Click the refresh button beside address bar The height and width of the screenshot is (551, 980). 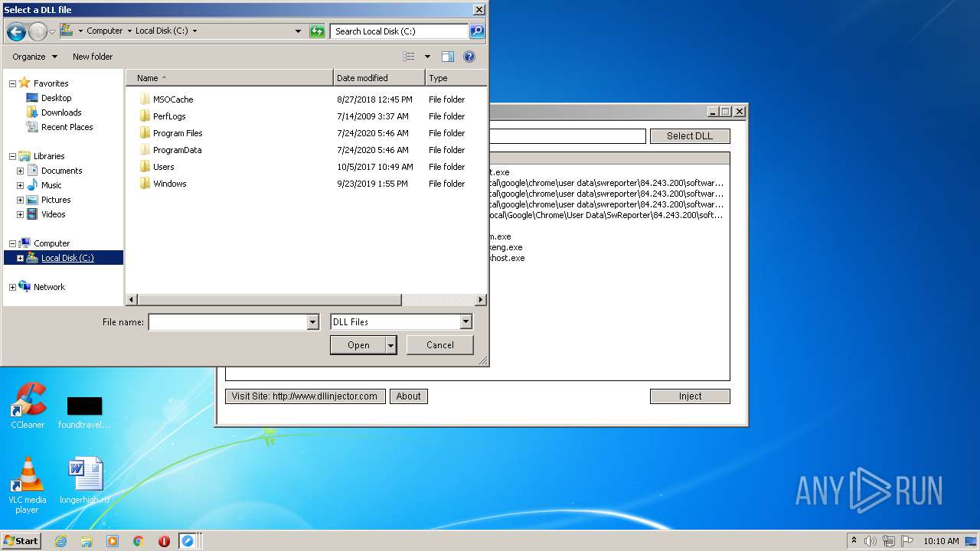317,31
